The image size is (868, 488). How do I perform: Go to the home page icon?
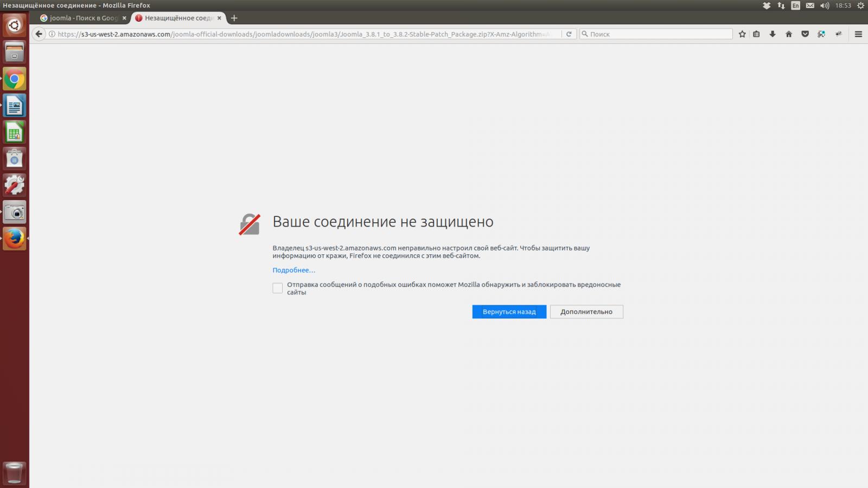(789, 34)
